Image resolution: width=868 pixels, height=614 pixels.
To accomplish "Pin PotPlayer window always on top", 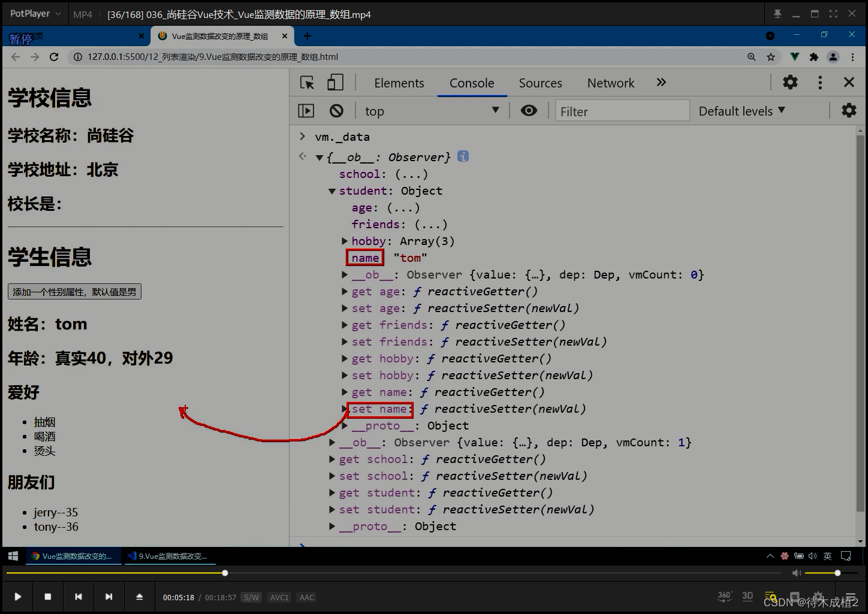I will click(777, 14).
